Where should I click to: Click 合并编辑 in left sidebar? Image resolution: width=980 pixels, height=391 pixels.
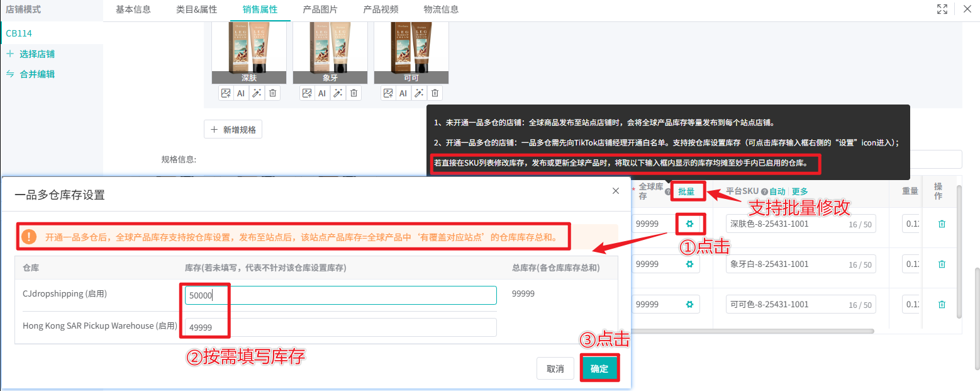click(37, 74)
